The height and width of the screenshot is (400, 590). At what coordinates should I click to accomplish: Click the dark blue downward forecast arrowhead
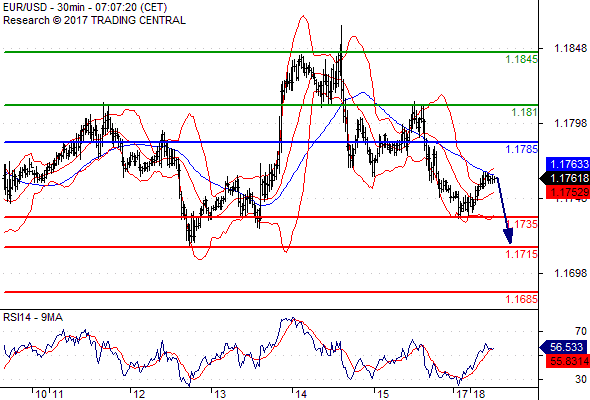pyautogui.click(x=508, y=236)
